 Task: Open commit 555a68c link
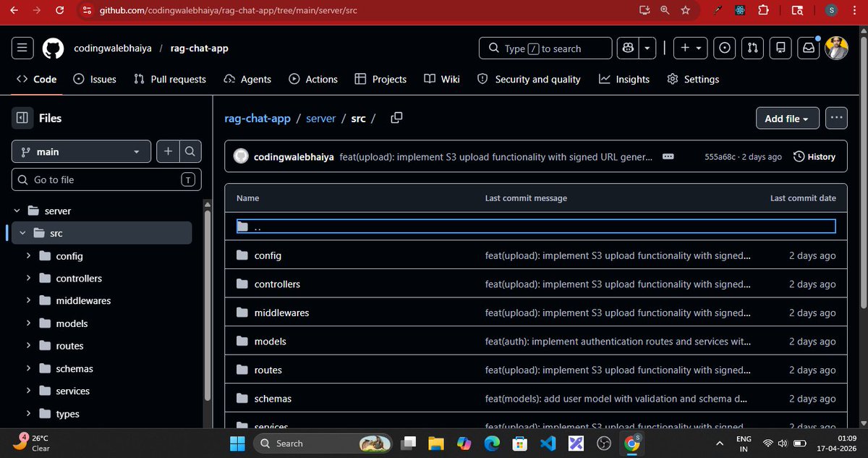(721, 156)
